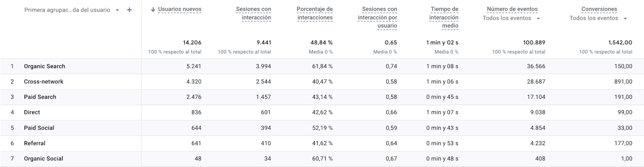Click the sort arrow beside Usuarios nuevos
The width and height of the screenshot is (644, 167).
click(153, 9)
